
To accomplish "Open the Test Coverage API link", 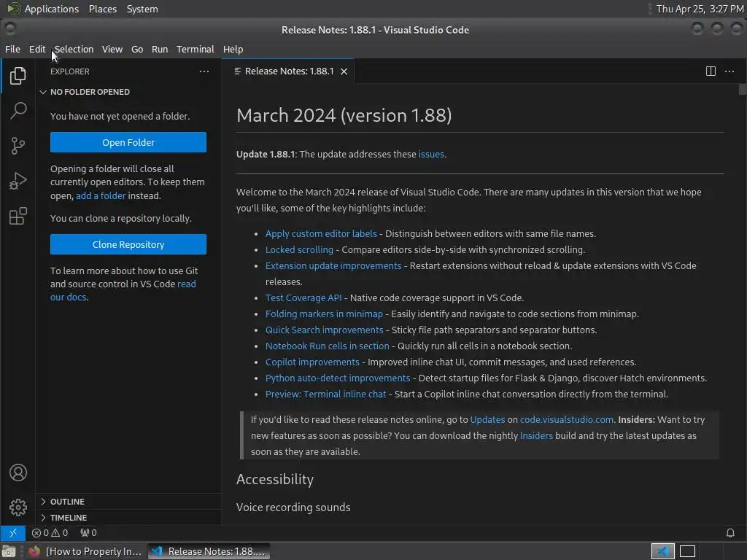I will coord(303,298).
